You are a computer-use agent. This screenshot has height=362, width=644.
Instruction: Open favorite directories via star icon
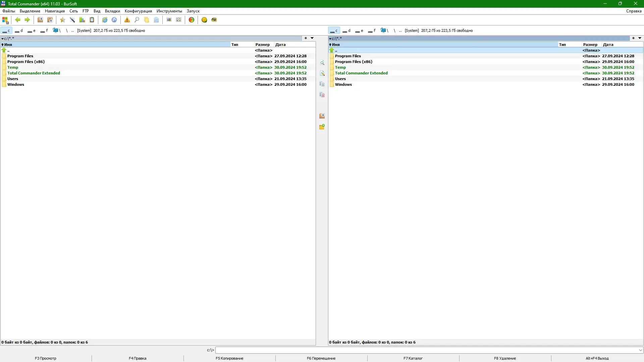(62, 20)
